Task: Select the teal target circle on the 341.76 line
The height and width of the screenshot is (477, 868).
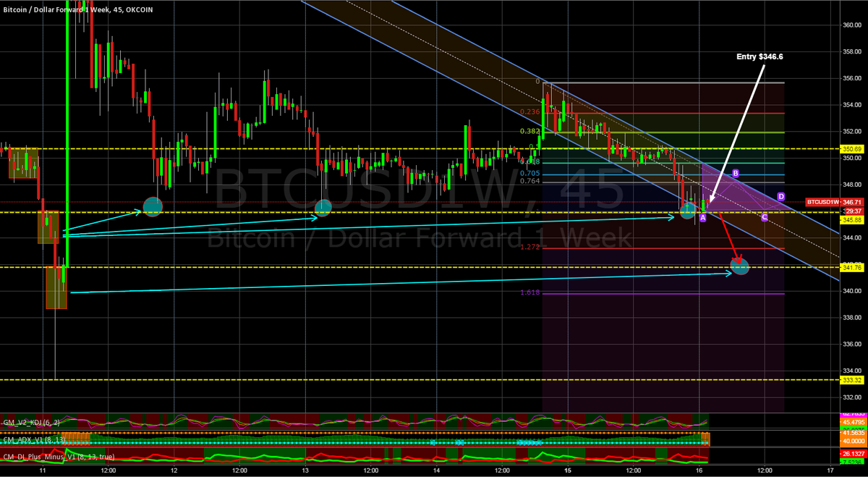Action: [739, 267]
